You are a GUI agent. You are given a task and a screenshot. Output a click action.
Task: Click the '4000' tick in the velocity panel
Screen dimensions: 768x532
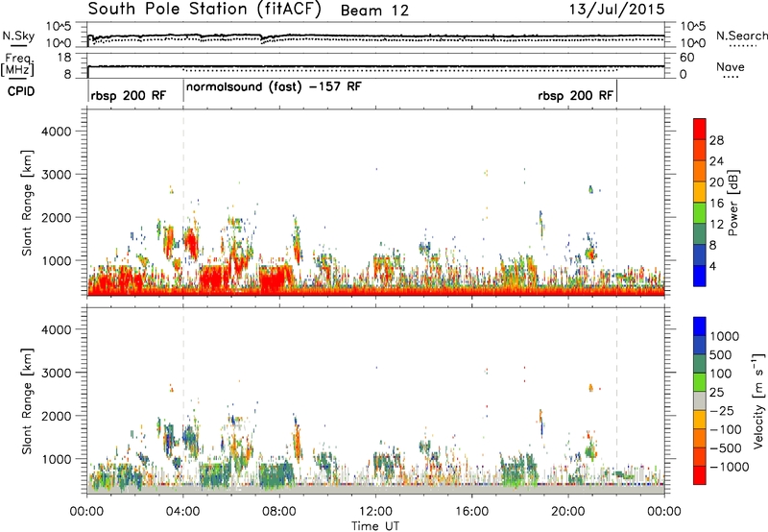click(56, 329)
